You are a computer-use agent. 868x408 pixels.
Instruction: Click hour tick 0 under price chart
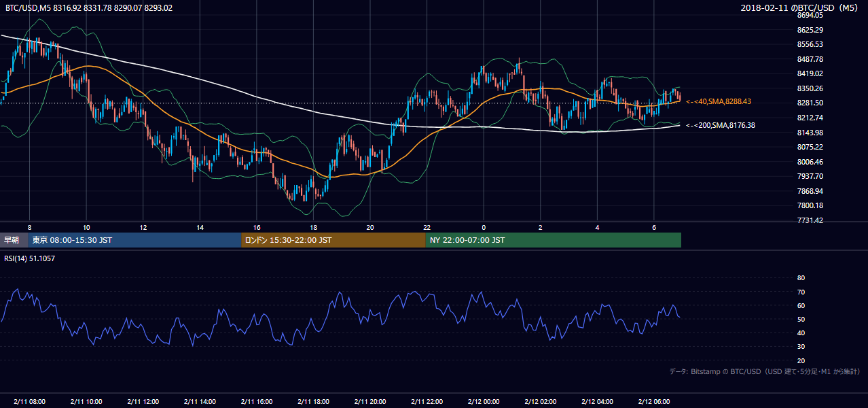click(484, 227)
